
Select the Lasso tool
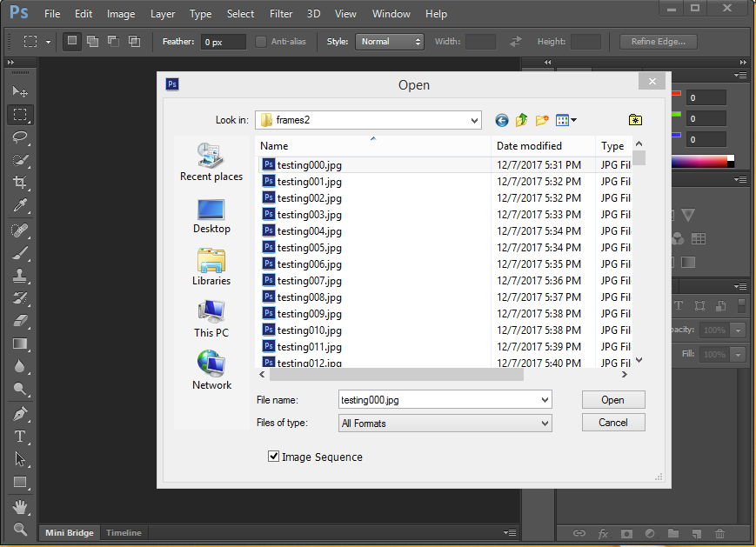20,137
